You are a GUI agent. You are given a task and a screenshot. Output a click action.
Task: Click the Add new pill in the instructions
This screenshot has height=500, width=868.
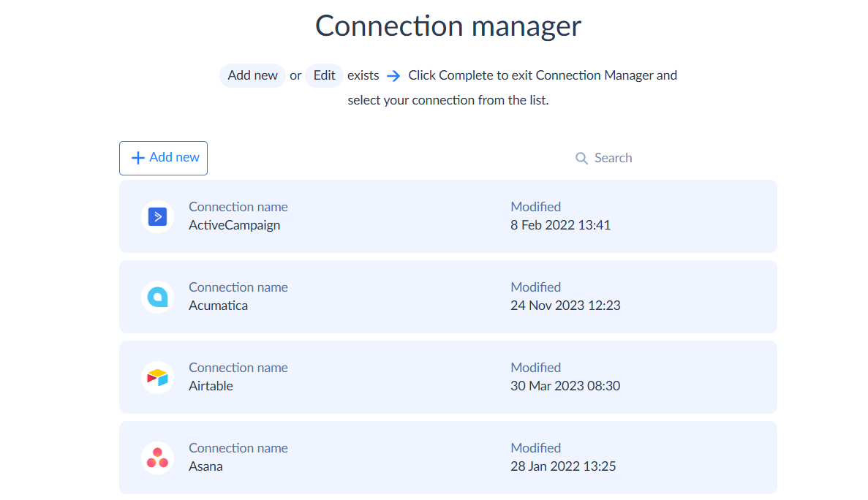coord(252,75)
